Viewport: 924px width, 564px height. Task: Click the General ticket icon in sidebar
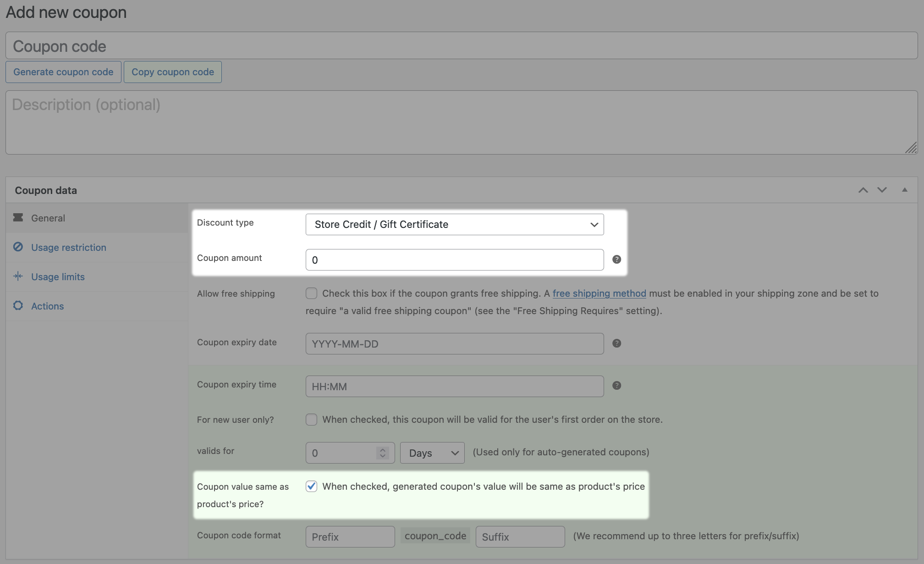pyautogui.click(x=18, y=218)
